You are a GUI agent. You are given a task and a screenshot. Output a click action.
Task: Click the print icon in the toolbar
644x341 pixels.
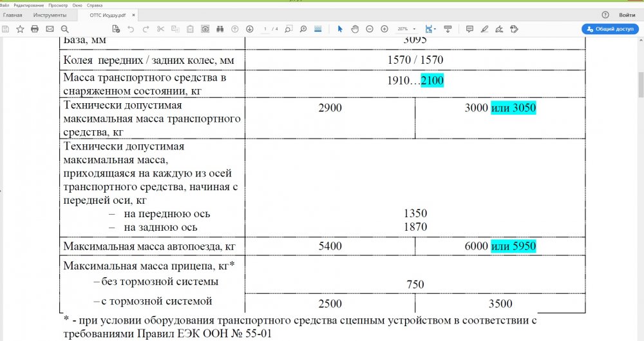point(35,29)
